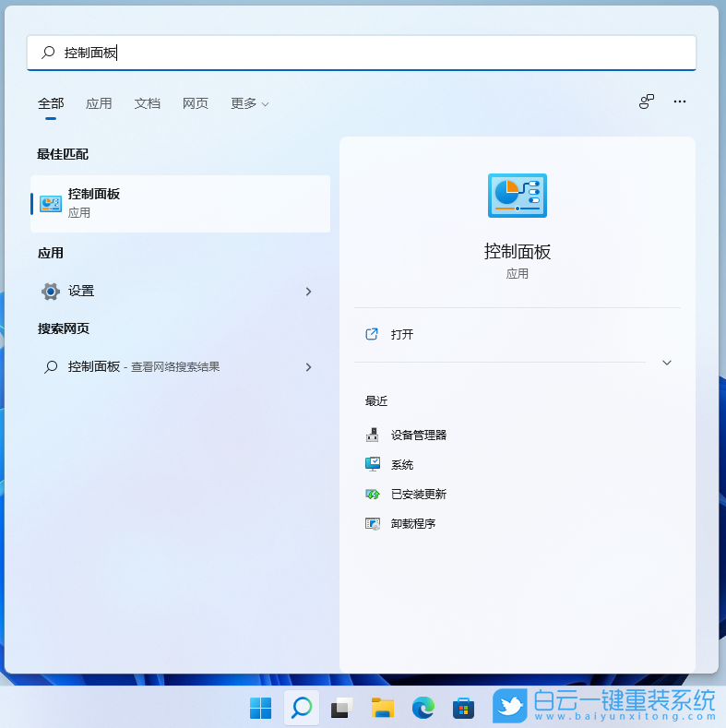
Task: Click the magnifier icon in search box
Action: pos(48,53)
